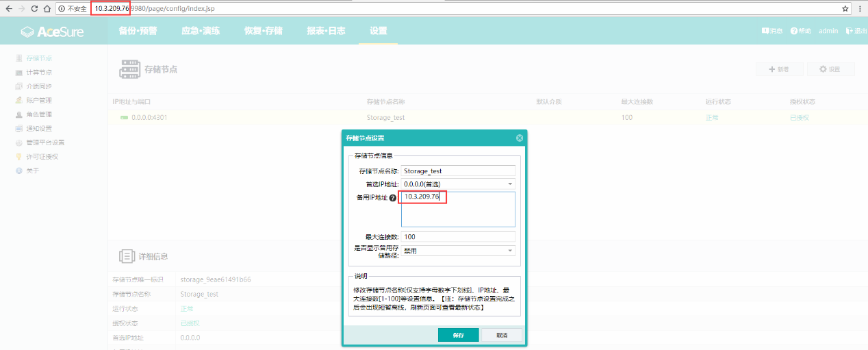Go to the 报表·日志 tab
The image size is (868, 350).
(x=326, y=31)
